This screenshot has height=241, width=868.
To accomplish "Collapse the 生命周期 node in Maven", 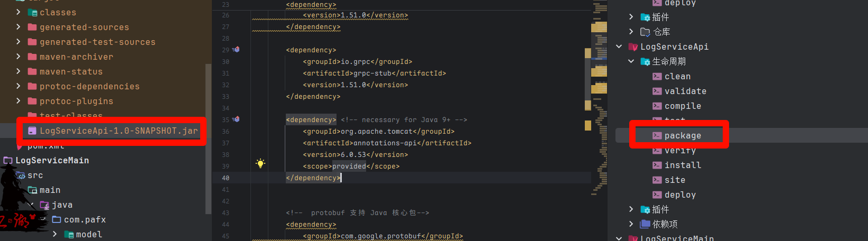I will point(631,62).
